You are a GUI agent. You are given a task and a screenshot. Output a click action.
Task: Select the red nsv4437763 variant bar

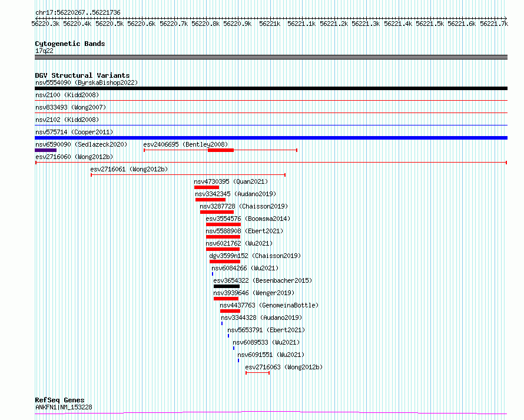click(230, 311)
